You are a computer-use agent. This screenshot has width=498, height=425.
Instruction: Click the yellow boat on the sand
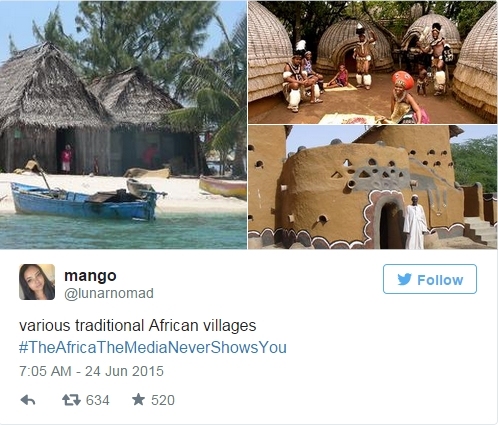pyautogui.click(x=223, y=187)
